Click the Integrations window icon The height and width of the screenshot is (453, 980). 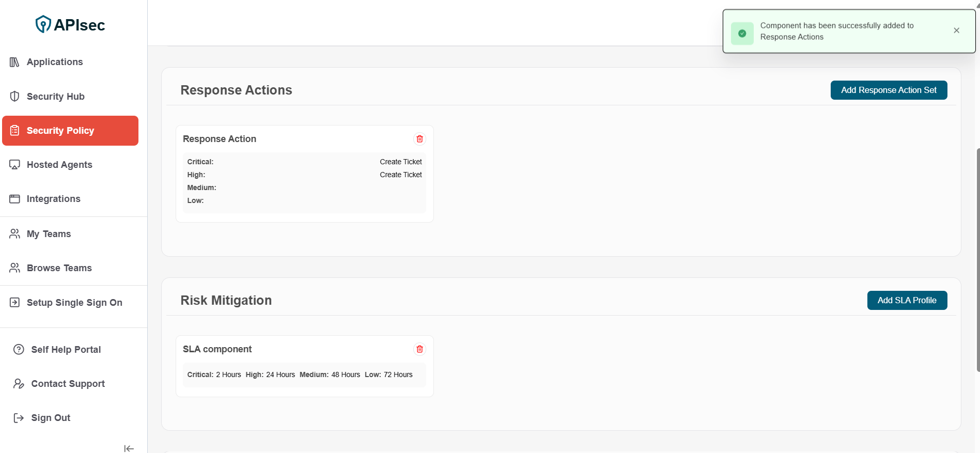(x=14, y=199)
